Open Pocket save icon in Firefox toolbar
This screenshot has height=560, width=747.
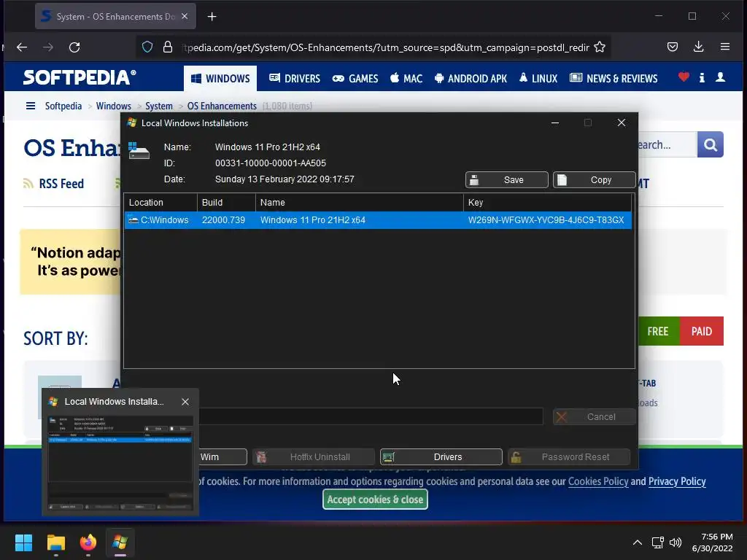[673, 47]
